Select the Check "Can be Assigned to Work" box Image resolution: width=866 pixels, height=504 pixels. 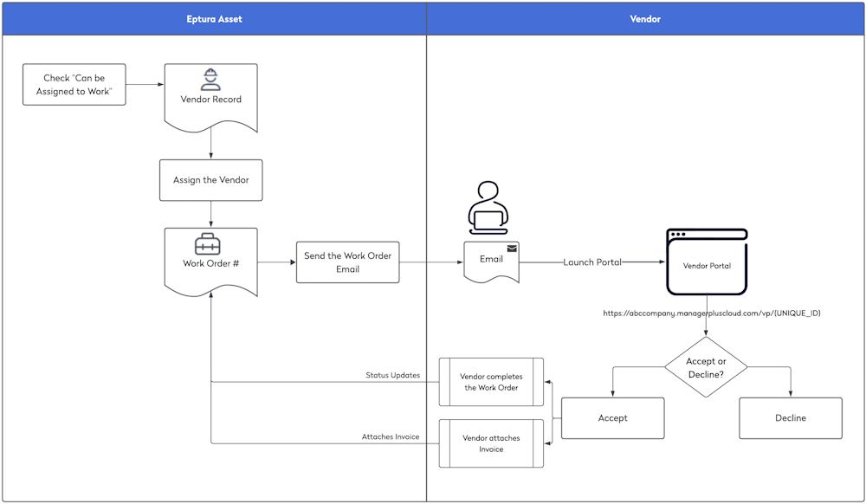click(74, 85)
